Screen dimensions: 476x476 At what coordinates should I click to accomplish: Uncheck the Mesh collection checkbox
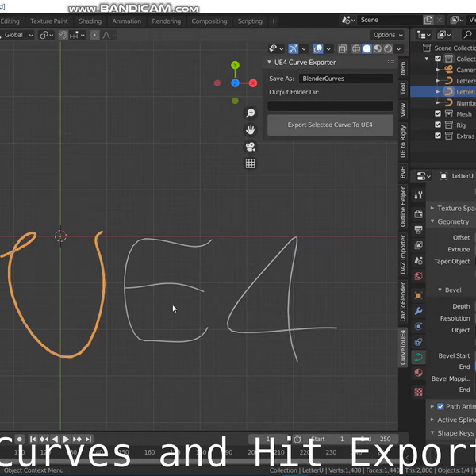pos(438,113)
